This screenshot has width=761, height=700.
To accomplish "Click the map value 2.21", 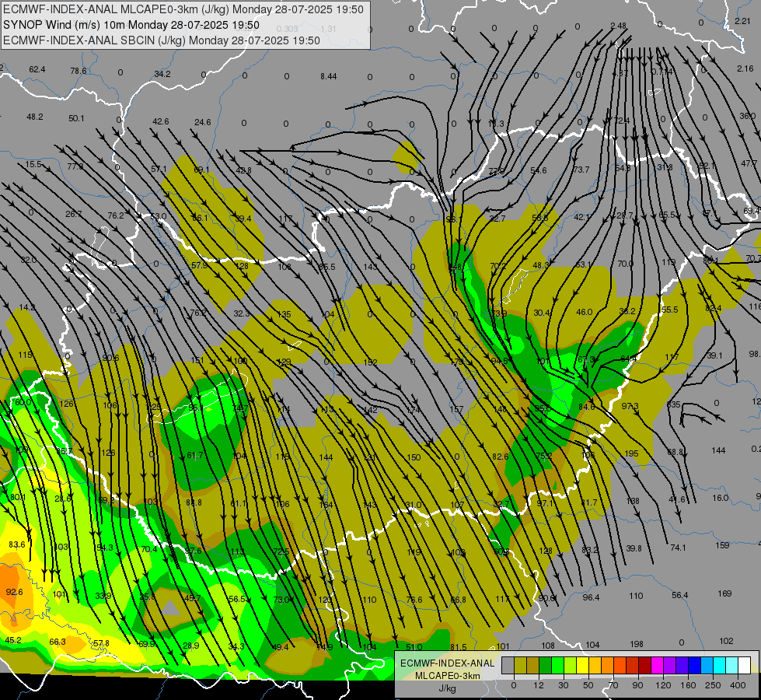I will pyautogui.click(x=742, y=21).
